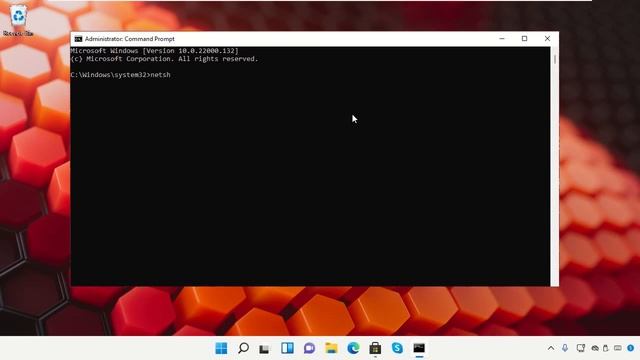This screenshot has width=640, height=360.
Task: Open File Explorer from taskbar
Action: pyautogui.click(x=331, y=348)
